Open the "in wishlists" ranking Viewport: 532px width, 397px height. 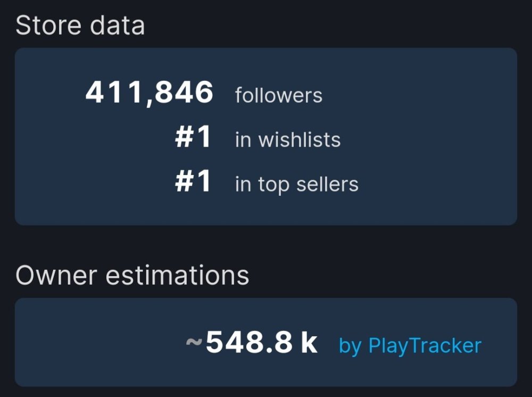tap(288, 140)
